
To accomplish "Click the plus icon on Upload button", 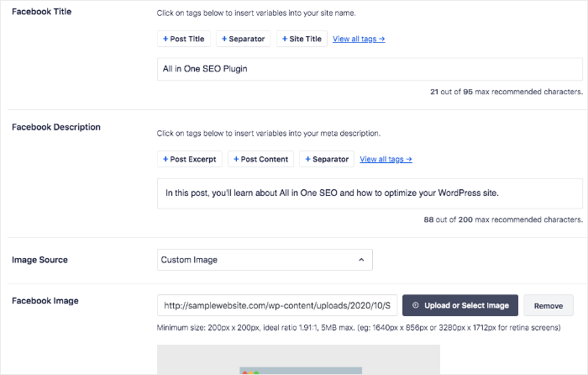I will pos(416,305).
